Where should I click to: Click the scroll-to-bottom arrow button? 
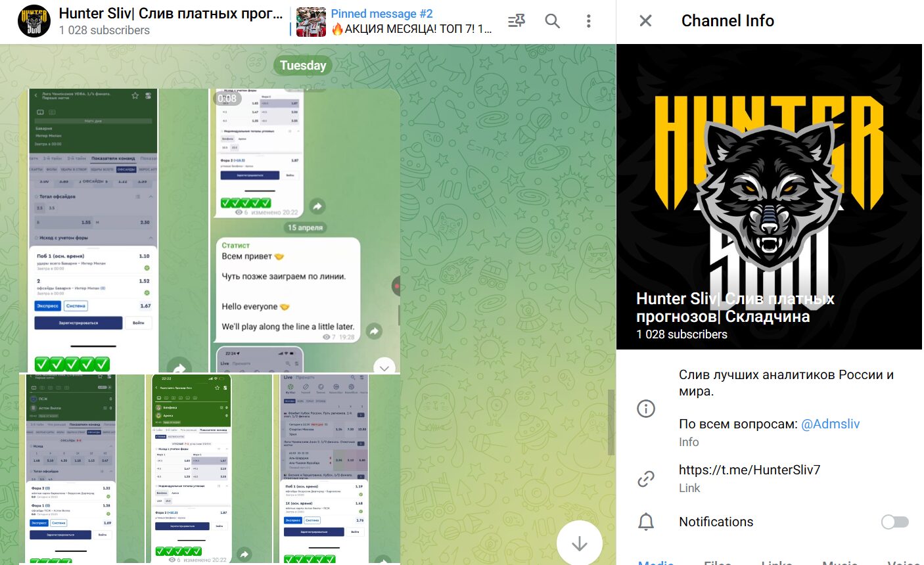[x=579, y=543]
